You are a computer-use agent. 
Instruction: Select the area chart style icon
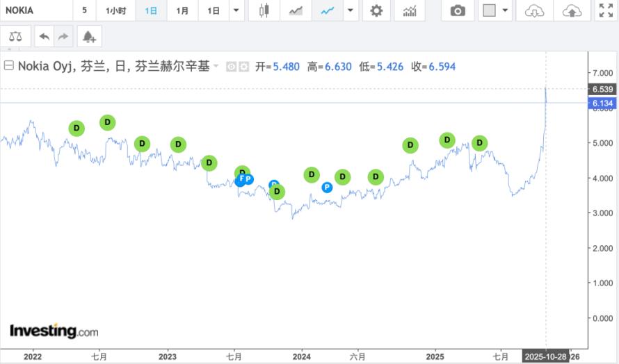296,10
